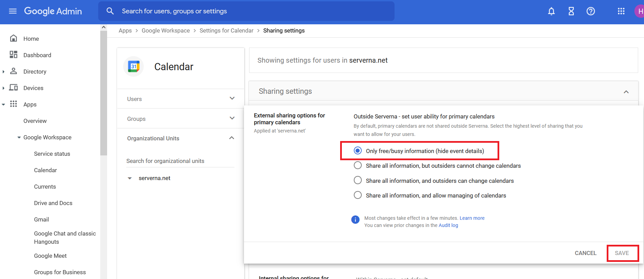Click the SAVE button
The height and width of the screenshot is (279, 644).
point(622,253)
